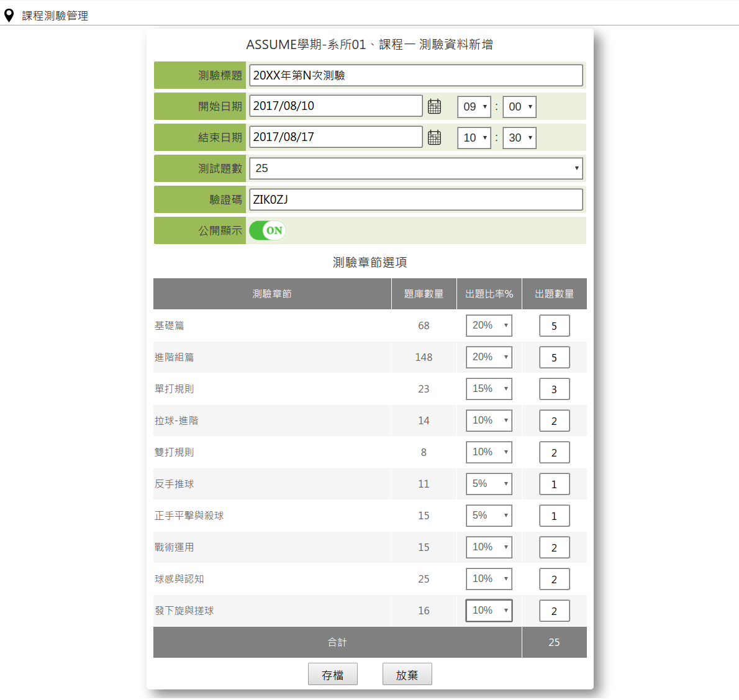
Task: Click the 測驗章節選項 section title
Action: [x=370, y=262]
